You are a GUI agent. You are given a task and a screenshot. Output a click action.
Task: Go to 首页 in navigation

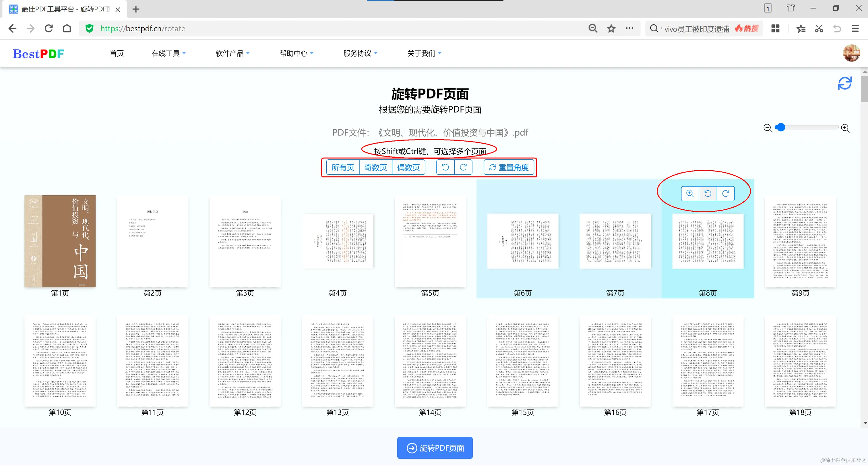click(x=117, y=53)
